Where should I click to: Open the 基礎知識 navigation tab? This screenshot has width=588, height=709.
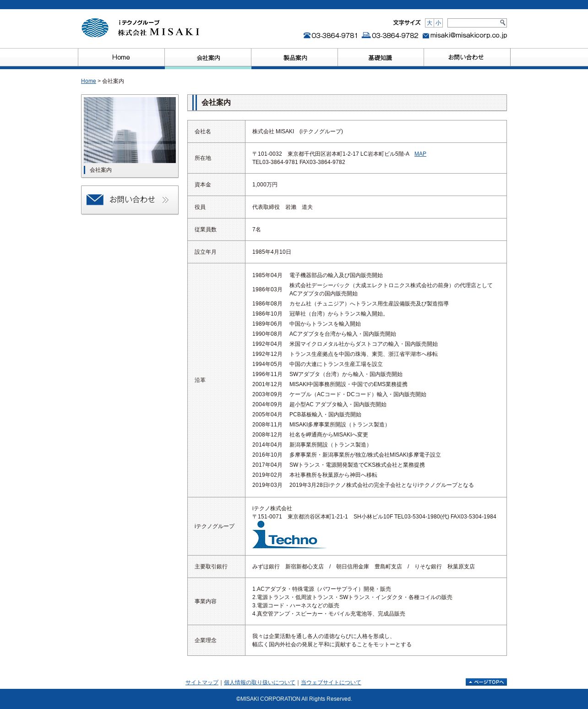pos(381,58)
